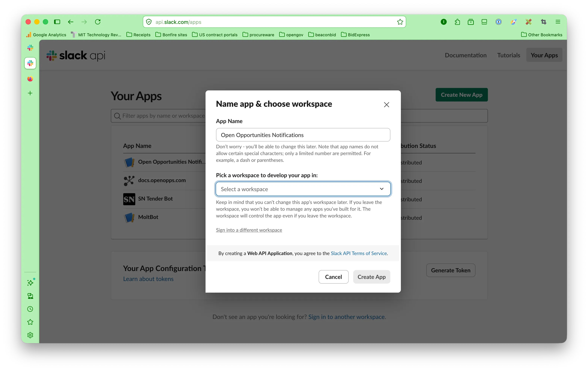Click the Generate Token button
This screenshot has height=371, width=588.
[450, 270]
